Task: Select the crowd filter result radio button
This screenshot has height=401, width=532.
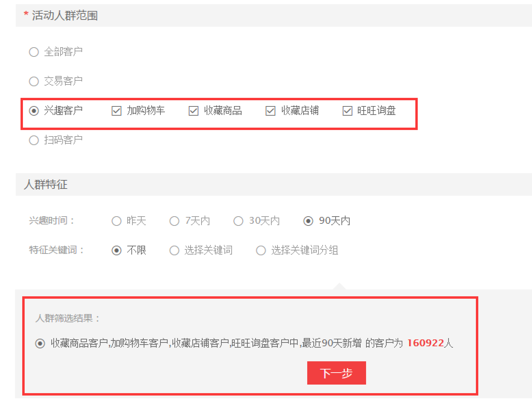Action: click(40, 343)
